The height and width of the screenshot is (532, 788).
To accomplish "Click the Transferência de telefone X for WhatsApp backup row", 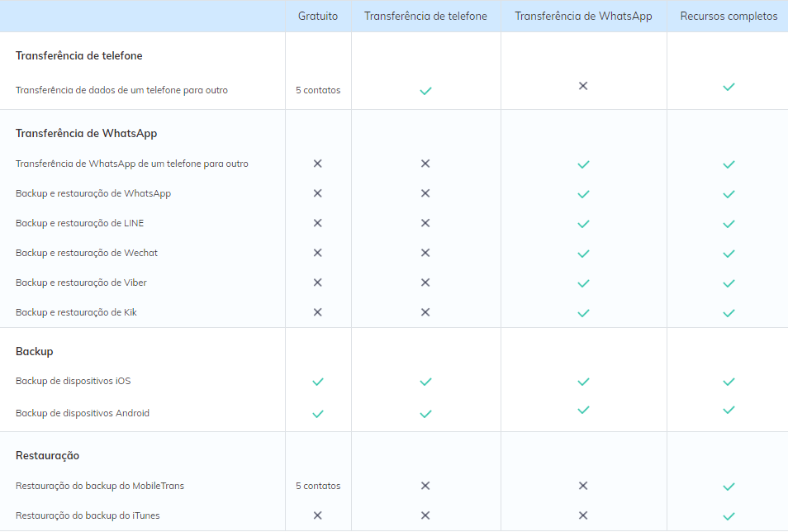I will [425, 193].
